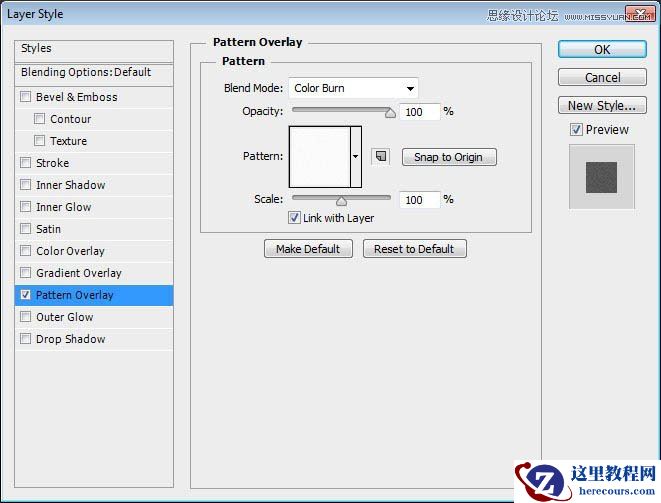Viewport: 661px width, 503px height.
Task: Create new preset from current pattern icon
Action: coord(381,156)
